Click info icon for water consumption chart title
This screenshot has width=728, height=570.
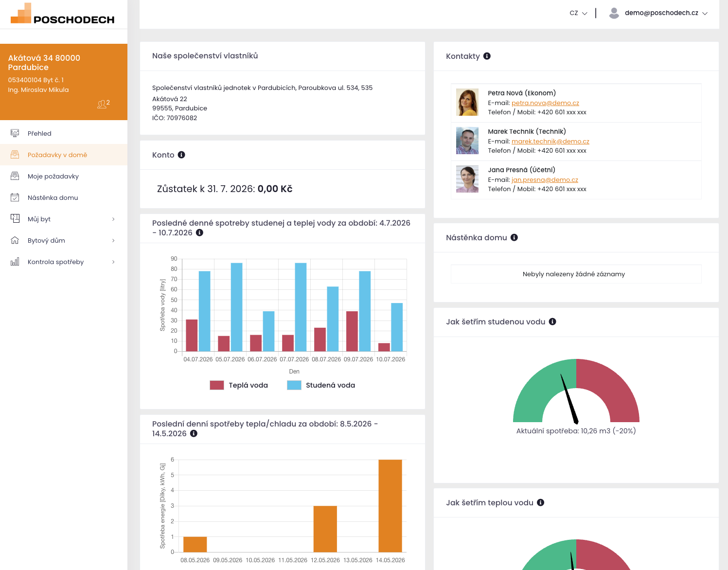click(199, 232)
